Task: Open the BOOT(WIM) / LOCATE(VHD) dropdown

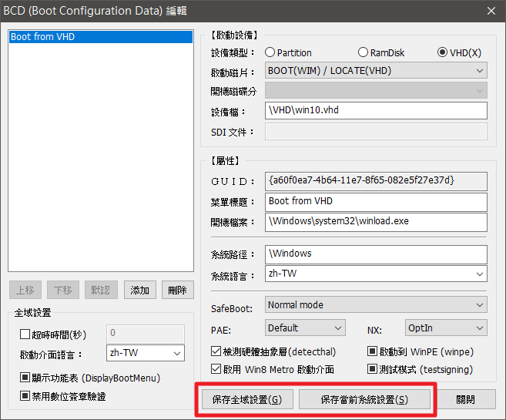Action: click(376, 71)
